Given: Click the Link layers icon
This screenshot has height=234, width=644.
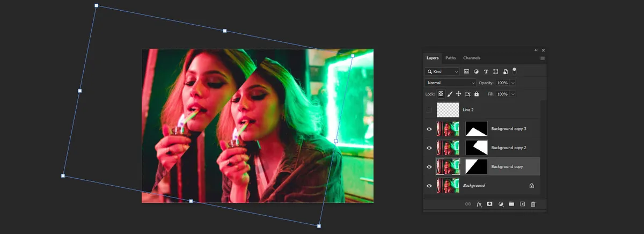Looking at the screenshot, I should tap(468, 204).
